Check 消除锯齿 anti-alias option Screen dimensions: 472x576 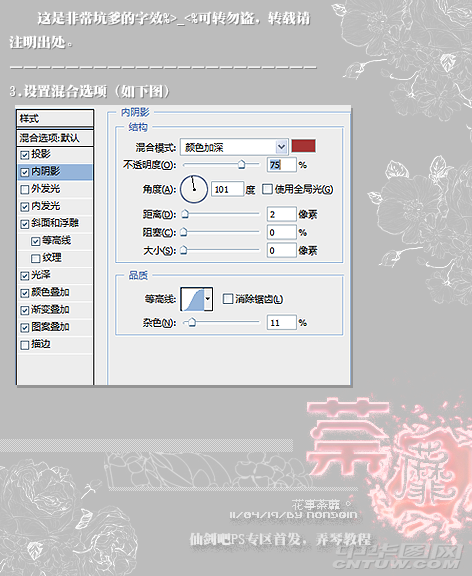coord(228,299)
